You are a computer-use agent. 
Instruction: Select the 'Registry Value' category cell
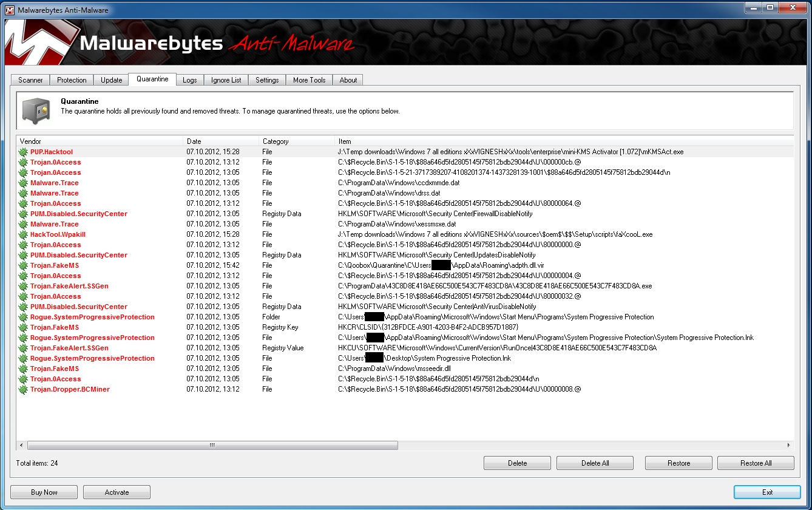click(x=283, y=348)
